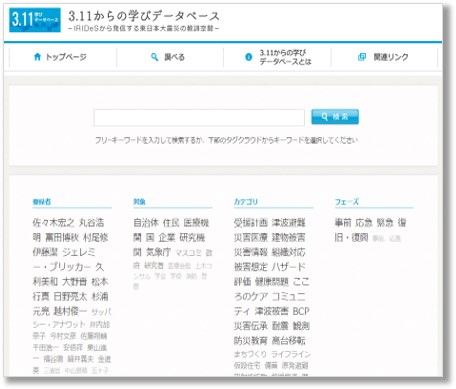This screenshot has width=456, height=389.
Task: Pick category tag 災害情報
Action: point(251,252)
